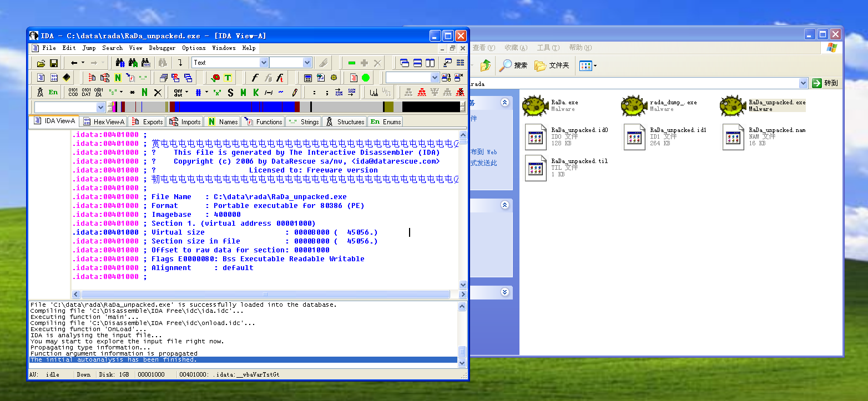
Task: Click the blue hash number format icon
Action: [199, 92]
